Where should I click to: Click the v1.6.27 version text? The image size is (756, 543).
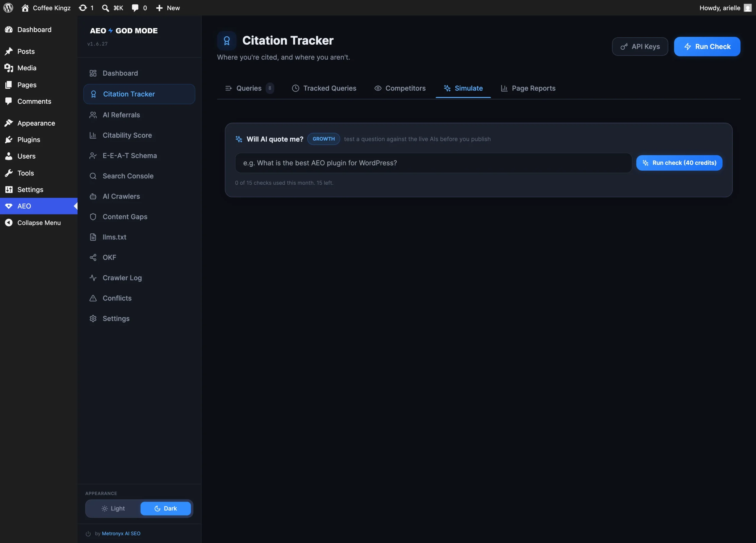[97, 44]
